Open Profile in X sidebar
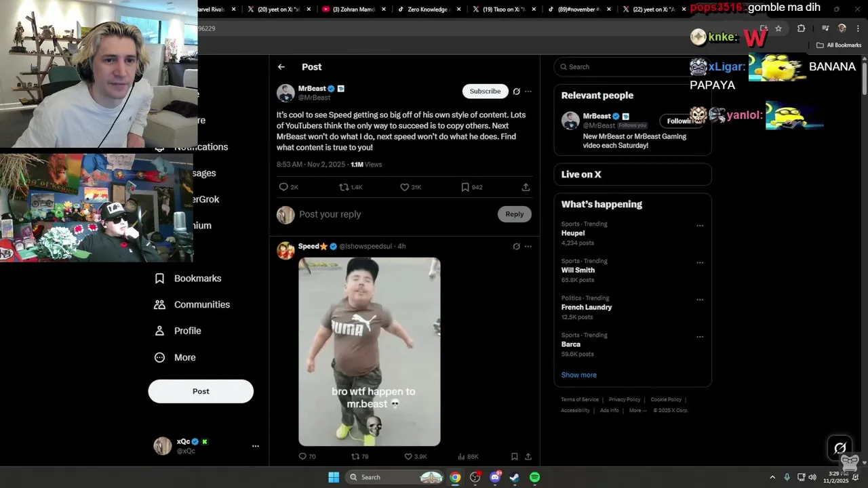This screenshot has height=488, width=868. (x=178, y=331)
